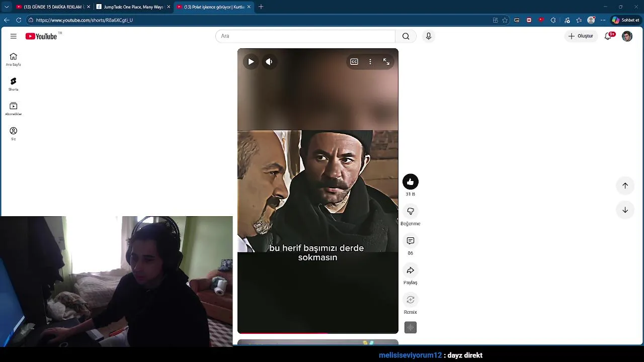
Task: Close the JumpTask tab
Action: click(169, 7)
